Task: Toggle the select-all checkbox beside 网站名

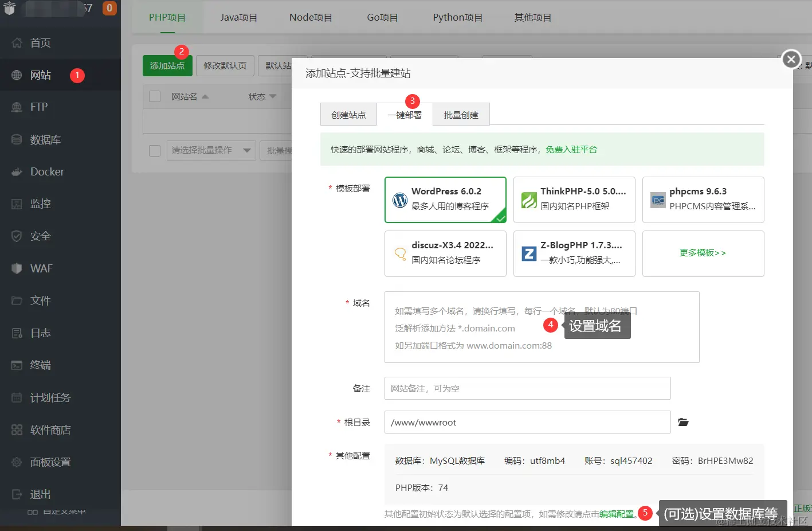Action: [155, 96]
